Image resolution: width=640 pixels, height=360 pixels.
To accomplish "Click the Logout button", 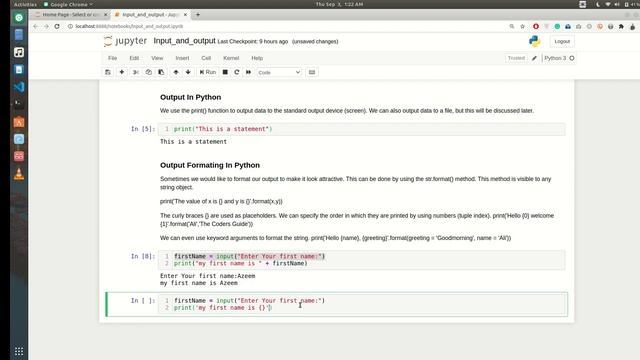I will pyautogui.click(x=562, y=41).
